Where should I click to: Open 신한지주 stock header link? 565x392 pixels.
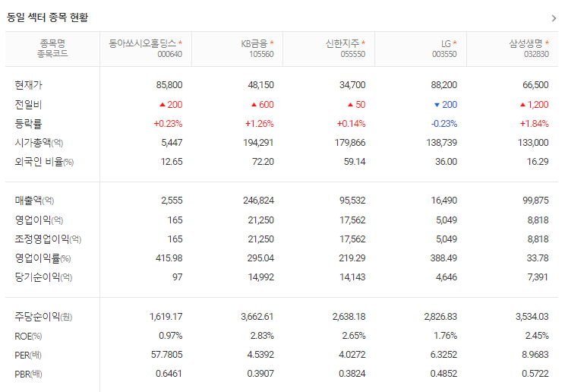coord(342,43)
